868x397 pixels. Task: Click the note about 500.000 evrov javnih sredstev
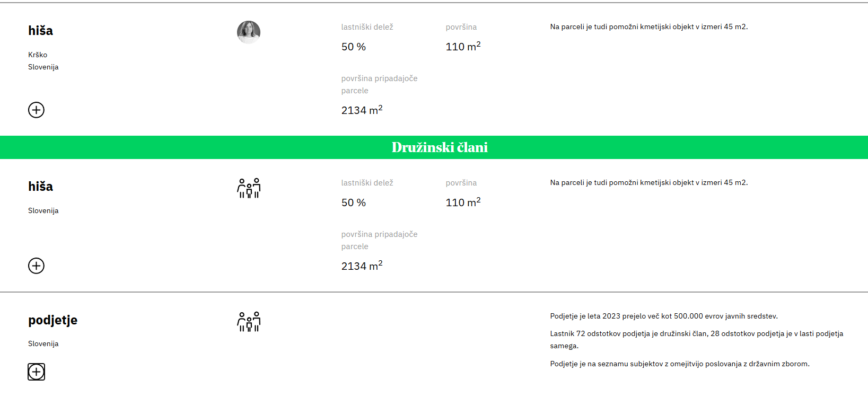point(664,316)
